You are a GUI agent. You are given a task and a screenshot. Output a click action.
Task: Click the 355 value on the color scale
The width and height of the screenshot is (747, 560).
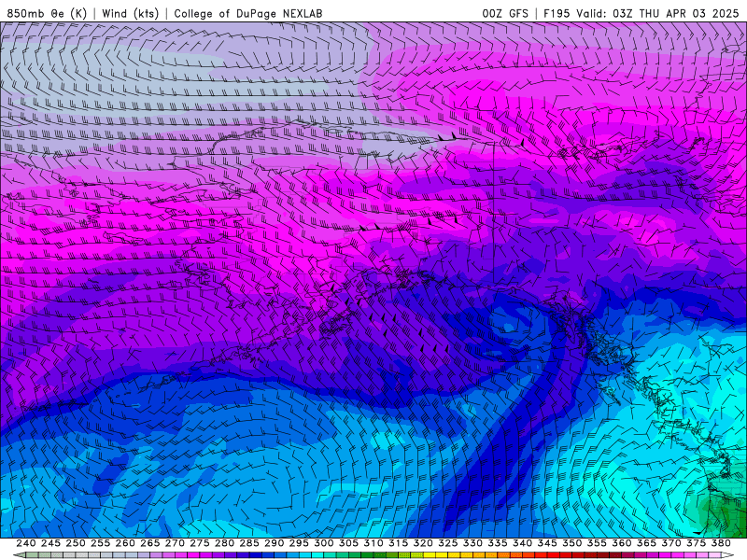click(x=597, y=543)
